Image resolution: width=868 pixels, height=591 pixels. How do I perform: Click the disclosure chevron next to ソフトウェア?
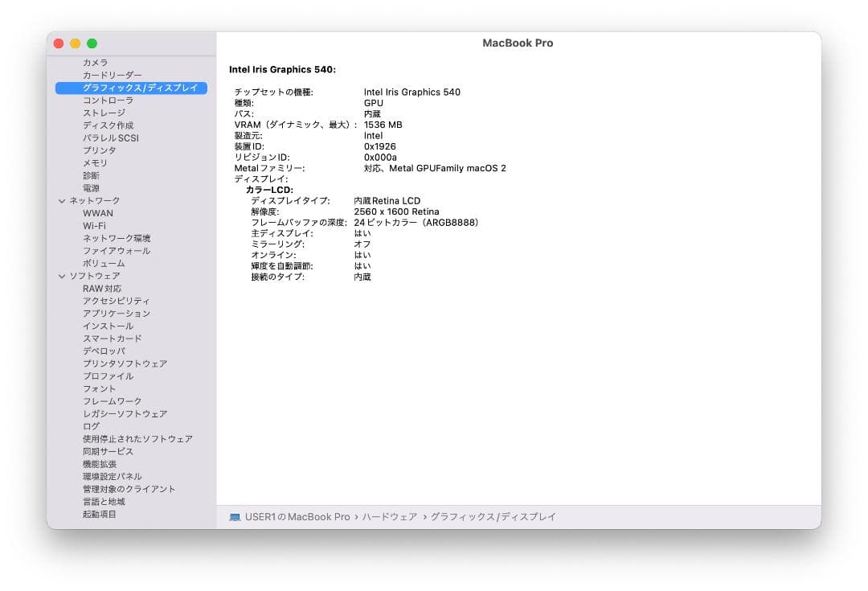62,276
